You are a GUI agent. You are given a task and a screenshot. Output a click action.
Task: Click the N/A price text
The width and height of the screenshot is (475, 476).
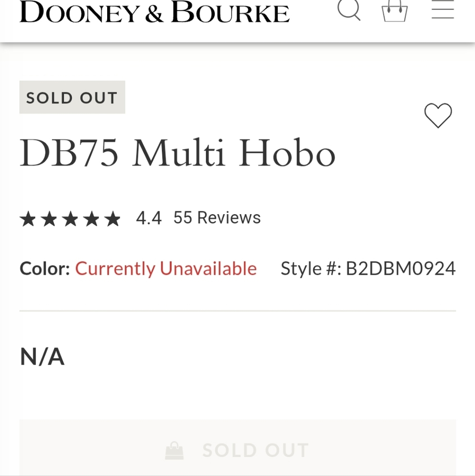[x=42, y=356]
